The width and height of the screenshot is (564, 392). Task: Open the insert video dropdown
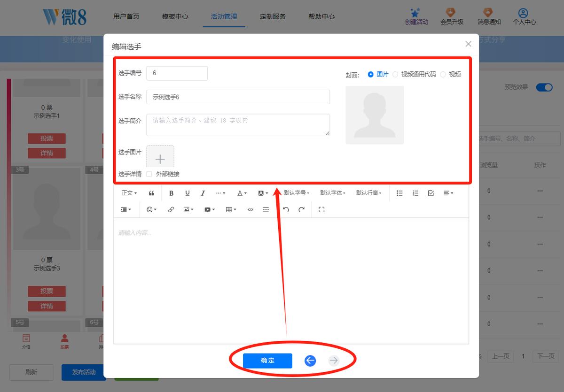(209, 210)
